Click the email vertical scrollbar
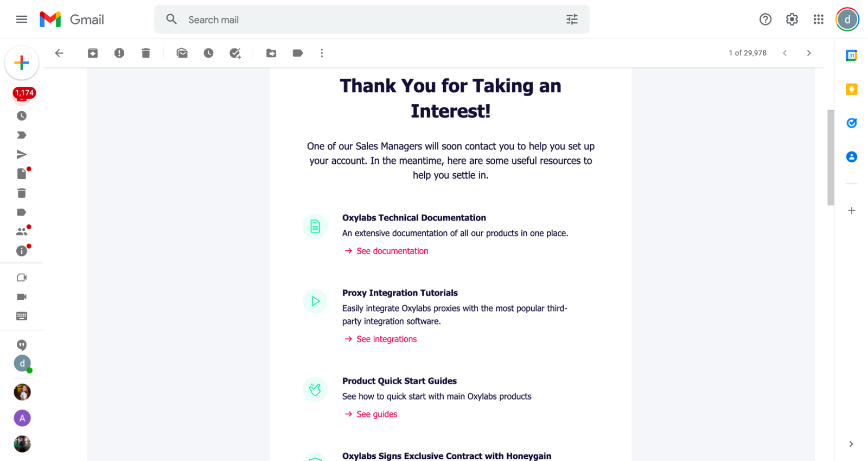The image size is (868, 461). click(830, 157)
